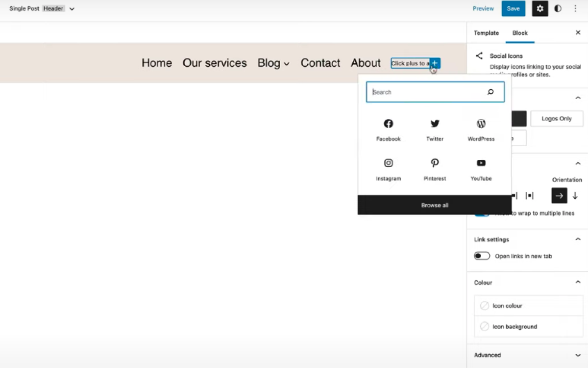The height and width of the screenshot is (368, 588).
Task: Close the settings sidebar
Action: 578,33
